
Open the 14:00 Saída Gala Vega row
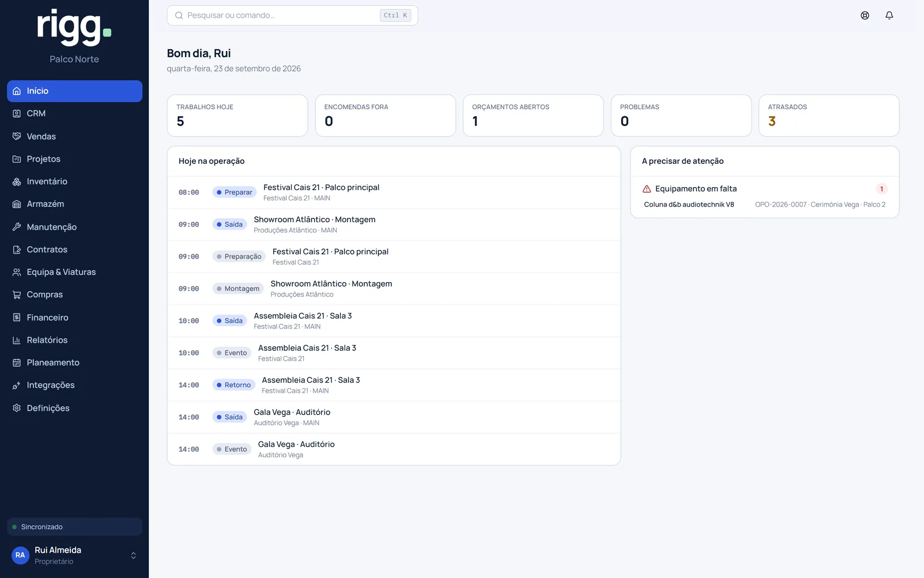tap(394, 417)
